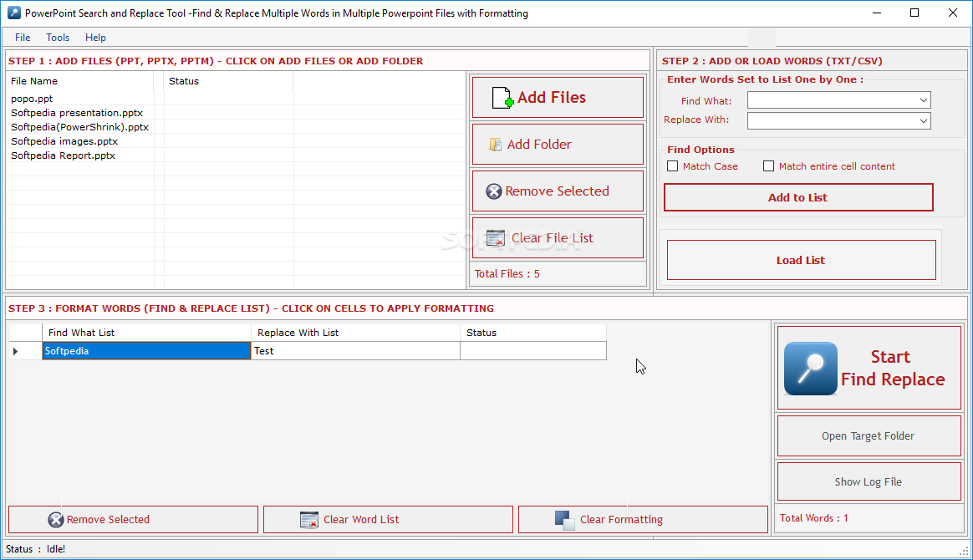Click the Find What List column header
This screenshot has width=973, height=560.
point(146,333)
